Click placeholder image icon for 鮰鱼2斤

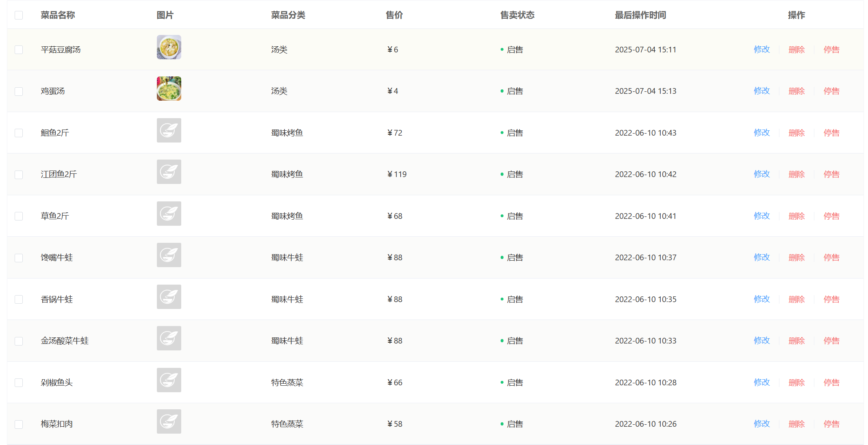pyautogui.click(x=169, y=130)
